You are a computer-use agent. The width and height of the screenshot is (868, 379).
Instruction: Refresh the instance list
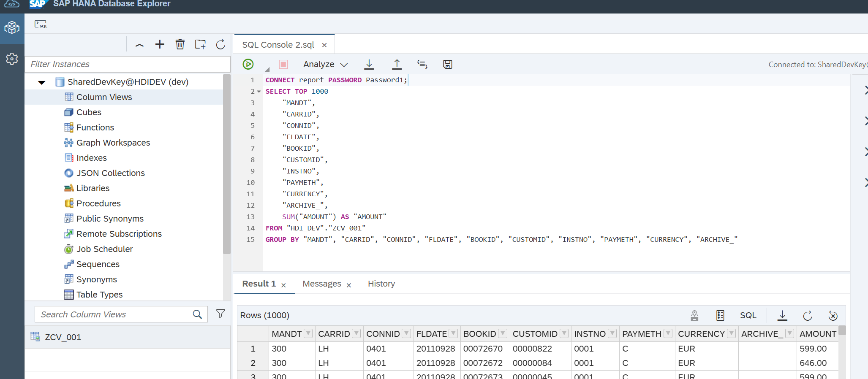[x=220, y=44]
